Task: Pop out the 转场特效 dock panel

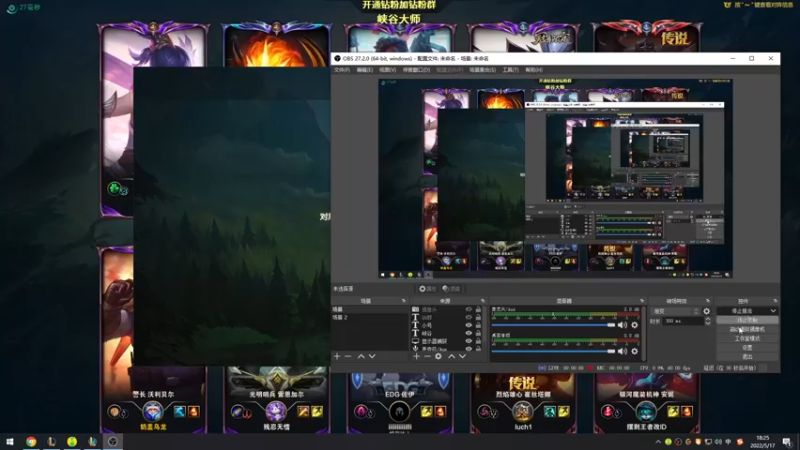Action: pyautogui.click(x=708, y=301)
